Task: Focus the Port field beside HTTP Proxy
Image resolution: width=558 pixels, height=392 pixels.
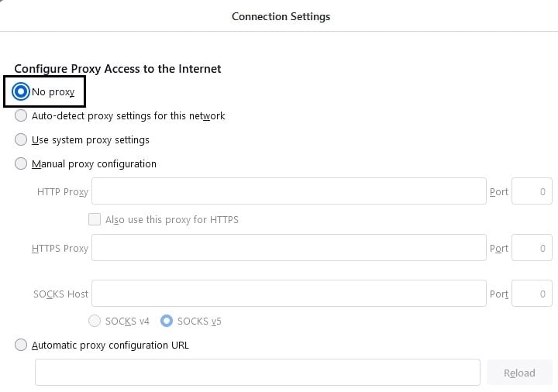Action: pos(532,191)
